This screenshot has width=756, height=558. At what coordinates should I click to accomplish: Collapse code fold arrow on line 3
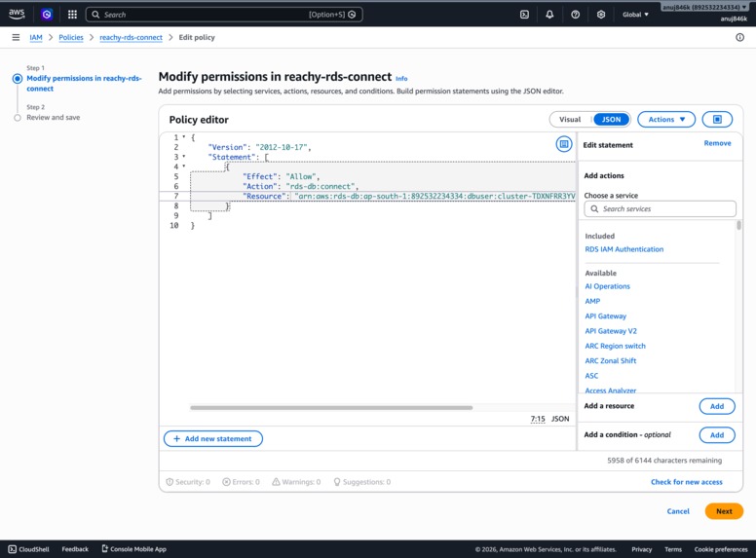pos(184,157)
